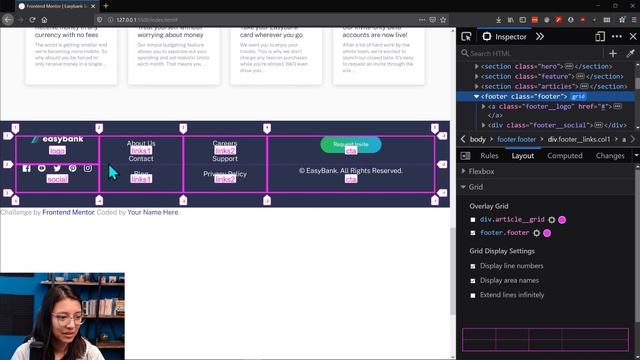Pick a color with the eyedropper icon
Image resolution: width=640 pixels, height=360 pixels.
(630, 53)
